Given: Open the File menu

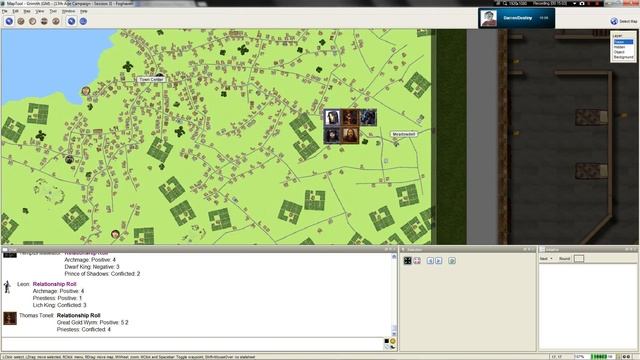Looking at the screenshot, I should 4,11.
